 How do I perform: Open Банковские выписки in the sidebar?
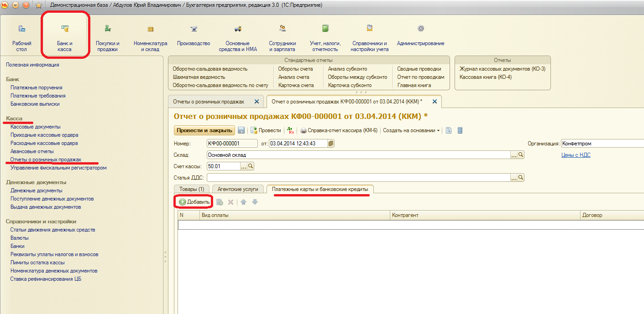[x=35, y=104]
